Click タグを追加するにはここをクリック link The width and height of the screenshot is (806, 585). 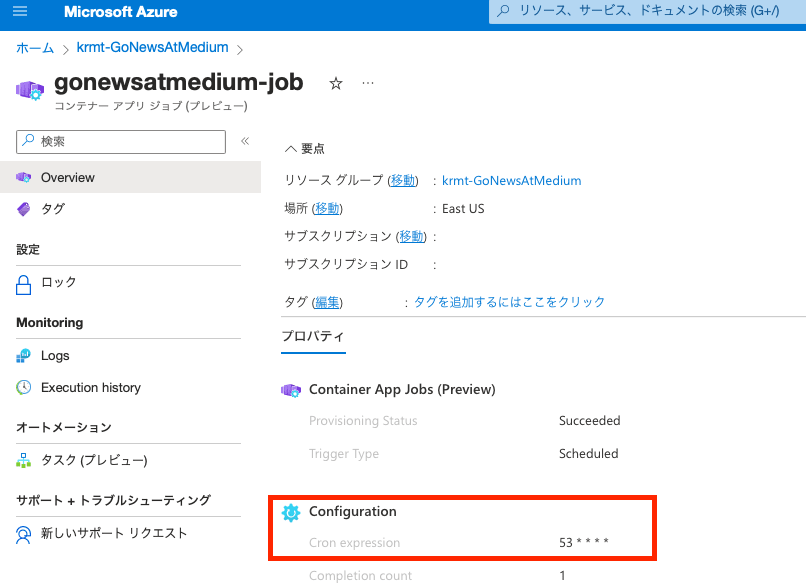509,302
